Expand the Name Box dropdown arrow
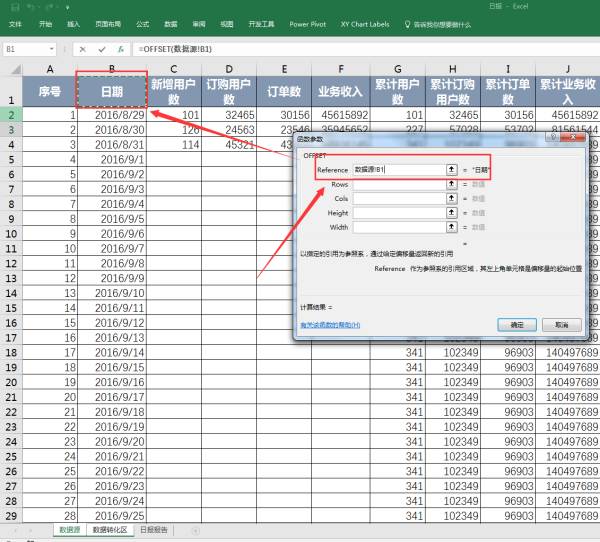Screen dimensions: 600x542 click(51, 49)
